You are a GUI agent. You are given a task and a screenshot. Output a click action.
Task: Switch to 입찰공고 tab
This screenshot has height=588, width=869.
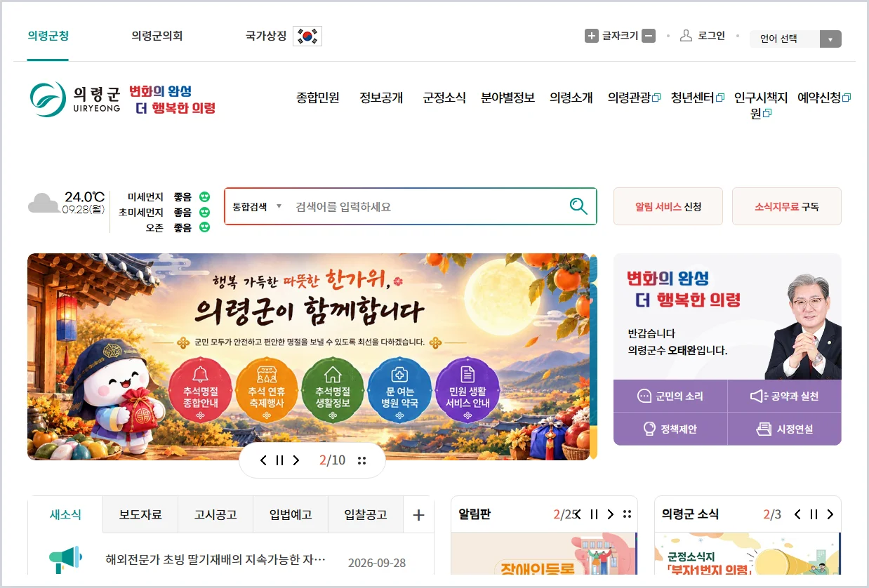[x=366, y=514]
